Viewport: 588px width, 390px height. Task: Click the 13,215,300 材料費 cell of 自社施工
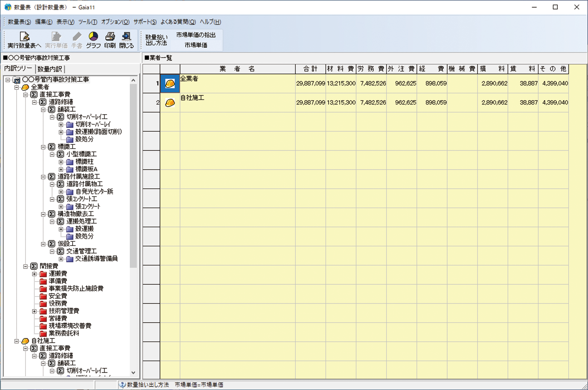click(341, 103)
